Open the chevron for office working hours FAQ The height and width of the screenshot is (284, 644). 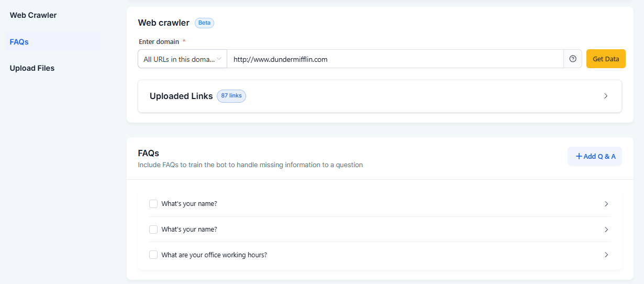coord(606,255)
